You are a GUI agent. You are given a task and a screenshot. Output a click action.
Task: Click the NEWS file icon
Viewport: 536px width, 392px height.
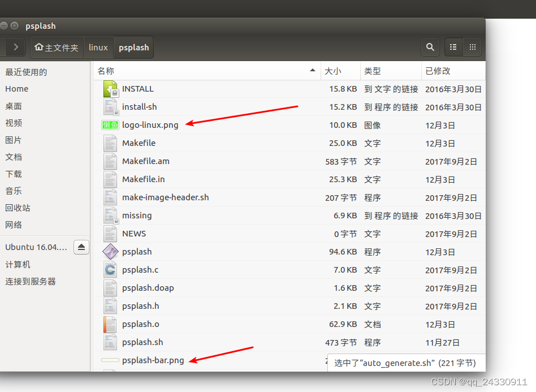[x=110, y=234]
